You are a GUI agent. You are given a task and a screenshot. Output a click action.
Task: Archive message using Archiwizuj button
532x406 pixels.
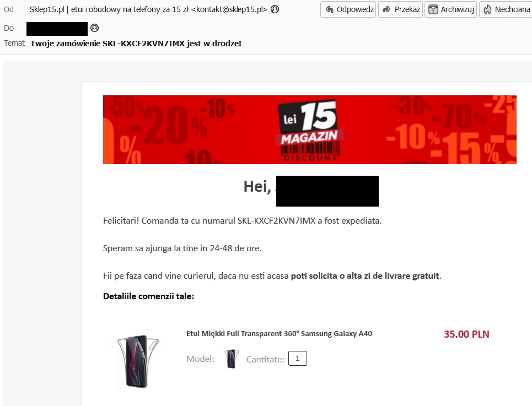pos(450,9)
